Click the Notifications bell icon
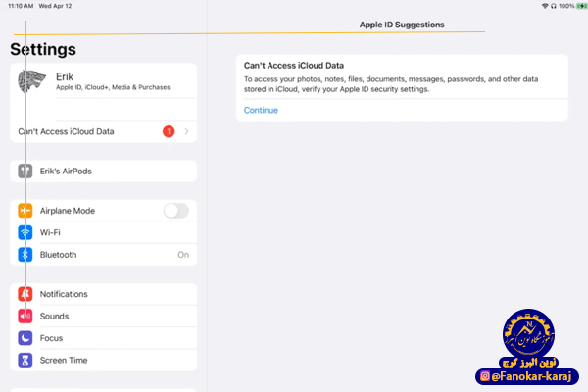 pyautogui.click(x=25, y=294)
